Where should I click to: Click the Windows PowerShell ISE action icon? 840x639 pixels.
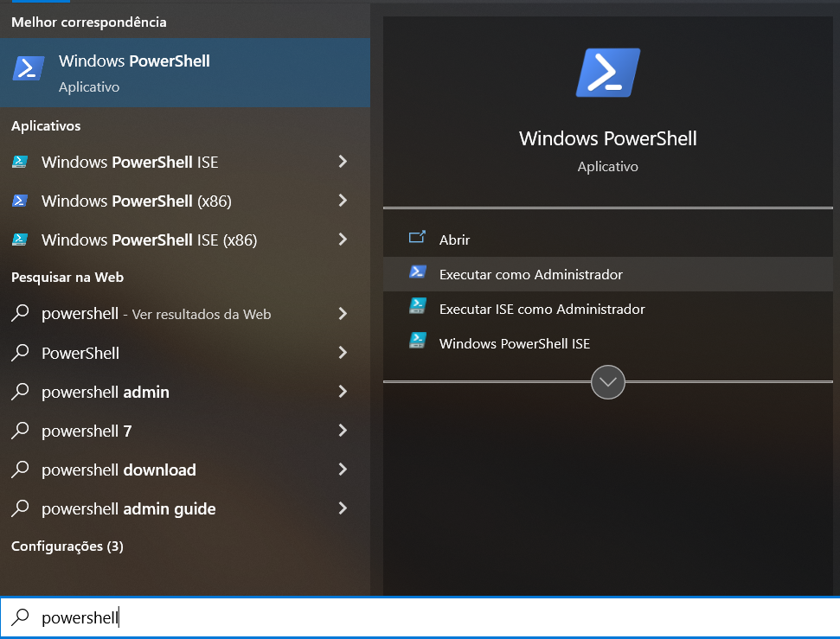pos(417,341)
